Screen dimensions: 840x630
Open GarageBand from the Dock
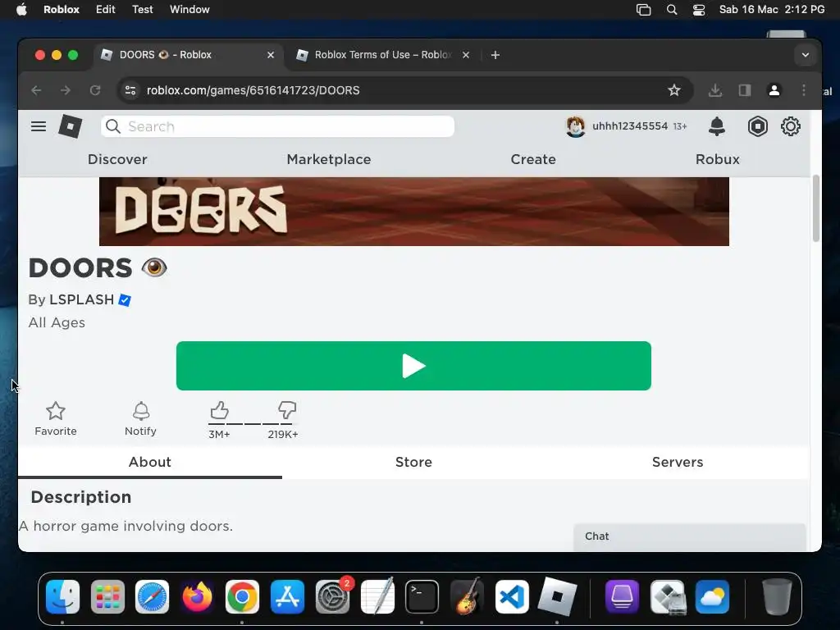(467, 597)
